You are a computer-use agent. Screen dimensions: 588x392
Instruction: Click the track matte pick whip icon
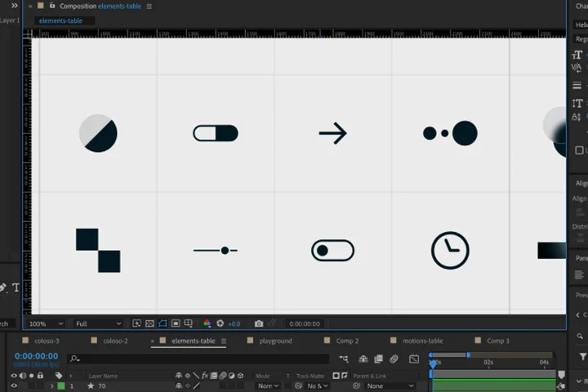pyautogui.click(x=299, y=385)
